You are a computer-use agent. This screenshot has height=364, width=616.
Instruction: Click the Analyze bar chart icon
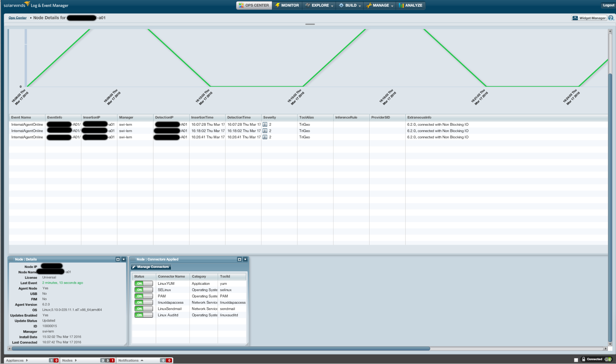point(401,5)
